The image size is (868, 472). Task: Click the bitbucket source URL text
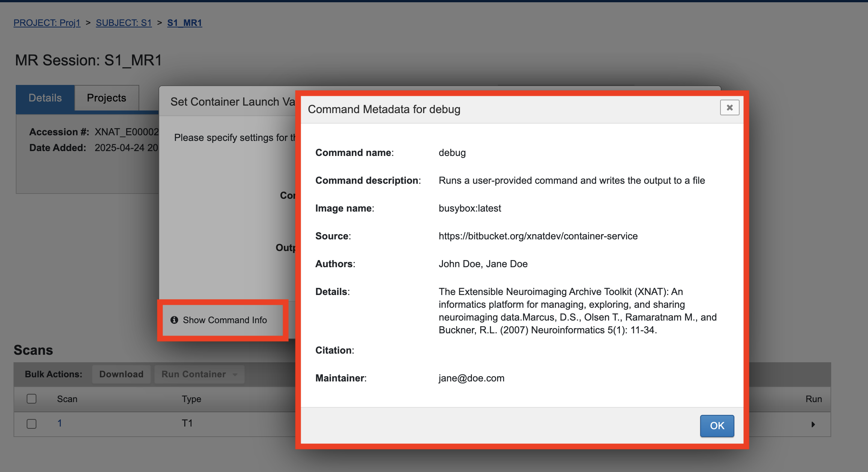point(538,236)
